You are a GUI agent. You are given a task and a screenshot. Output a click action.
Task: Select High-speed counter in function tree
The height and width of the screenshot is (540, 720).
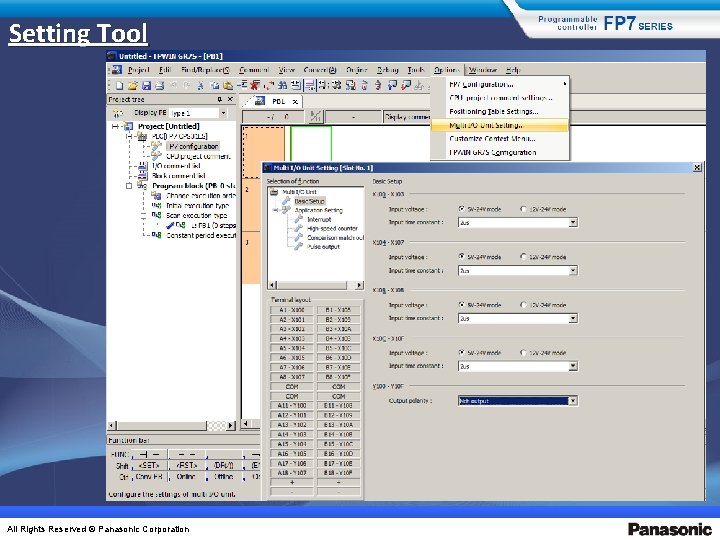pos(332,228)
